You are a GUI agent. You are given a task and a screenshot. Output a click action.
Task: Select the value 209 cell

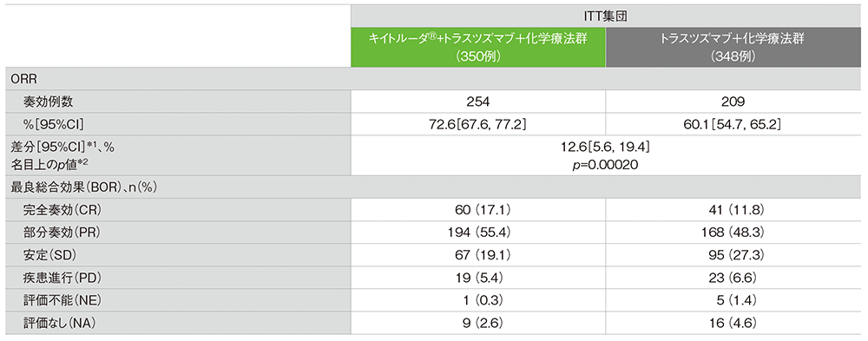tap(733, 102)
